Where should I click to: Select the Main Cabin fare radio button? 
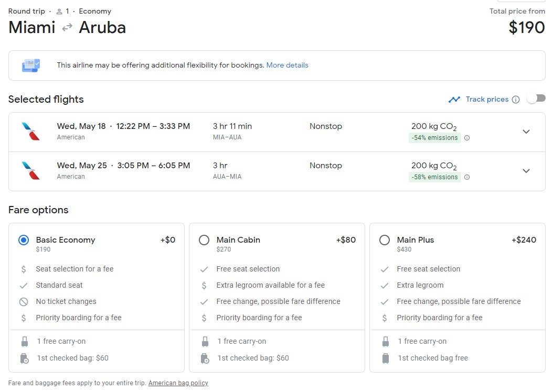pos(204,240)
